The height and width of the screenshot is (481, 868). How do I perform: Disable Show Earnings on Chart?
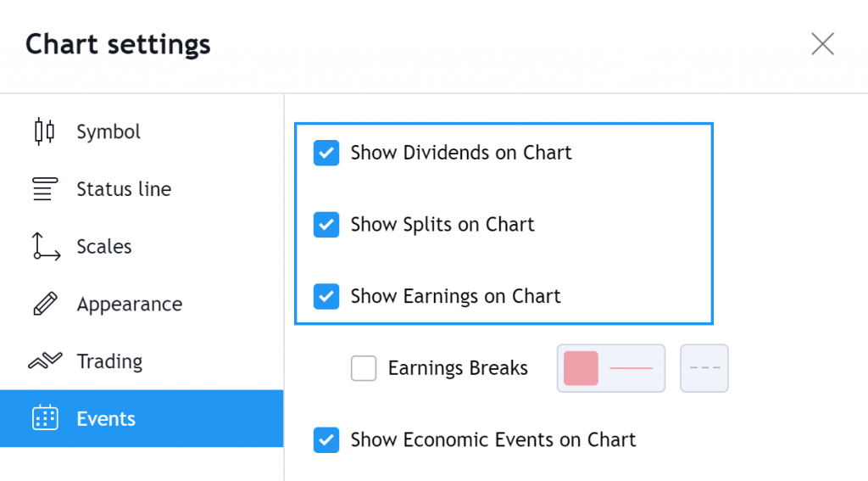pyautogui.click(x=326, y=296)
